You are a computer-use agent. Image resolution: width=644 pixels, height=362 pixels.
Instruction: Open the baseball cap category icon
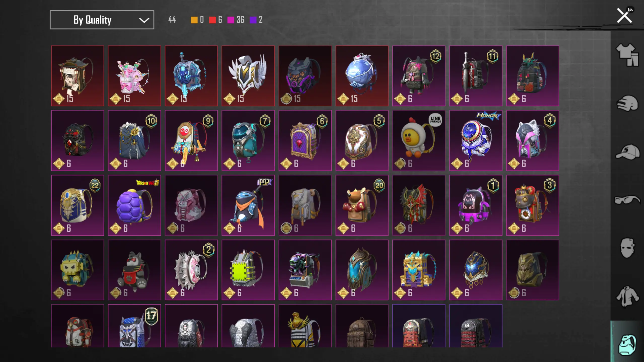(628, 152)
